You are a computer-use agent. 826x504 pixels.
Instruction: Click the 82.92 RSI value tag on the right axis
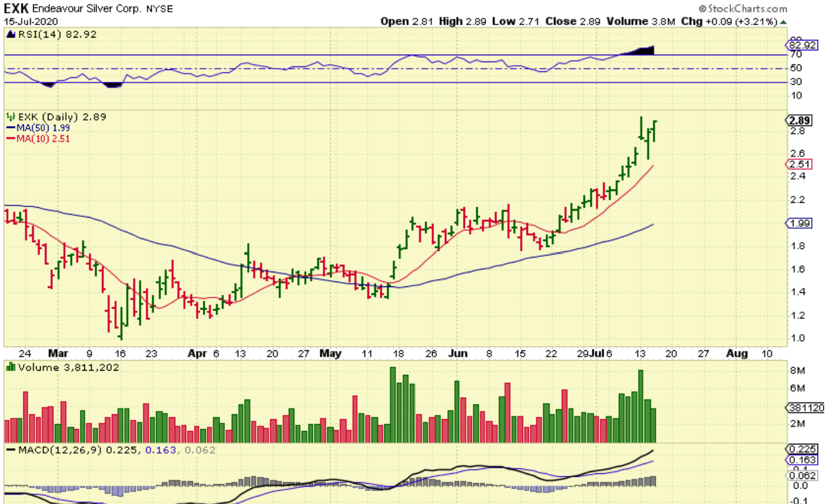(803, 45)
